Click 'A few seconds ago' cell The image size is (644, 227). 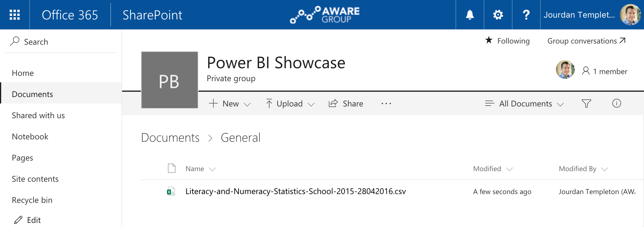pos(502,192)
